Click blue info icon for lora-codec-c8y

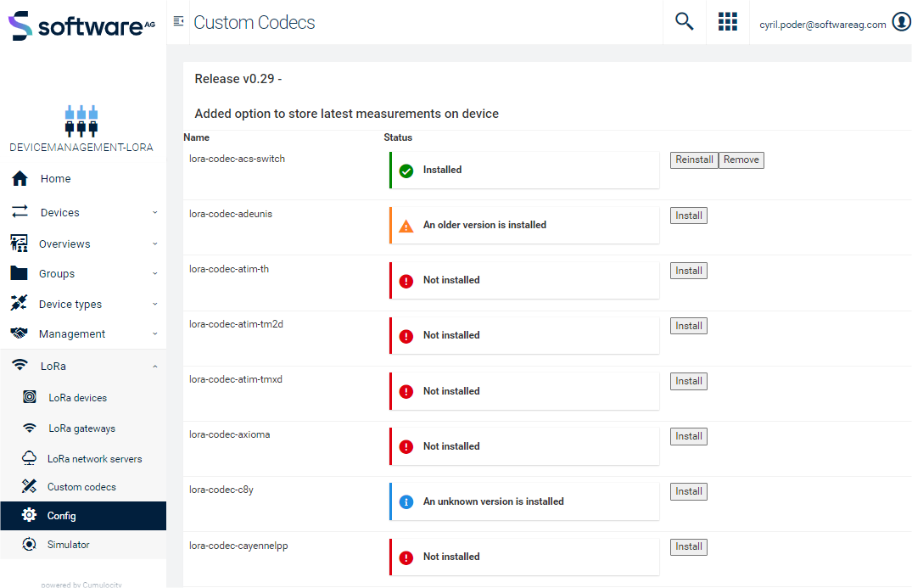coord(406,502)
